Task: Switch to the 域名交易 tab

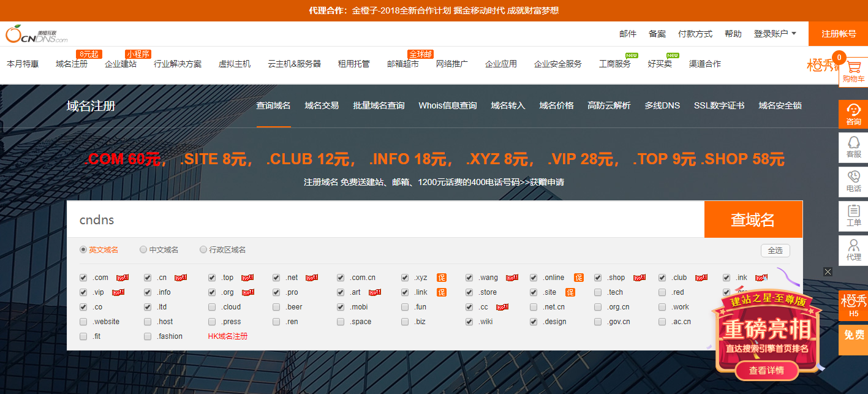Action: 322,105
